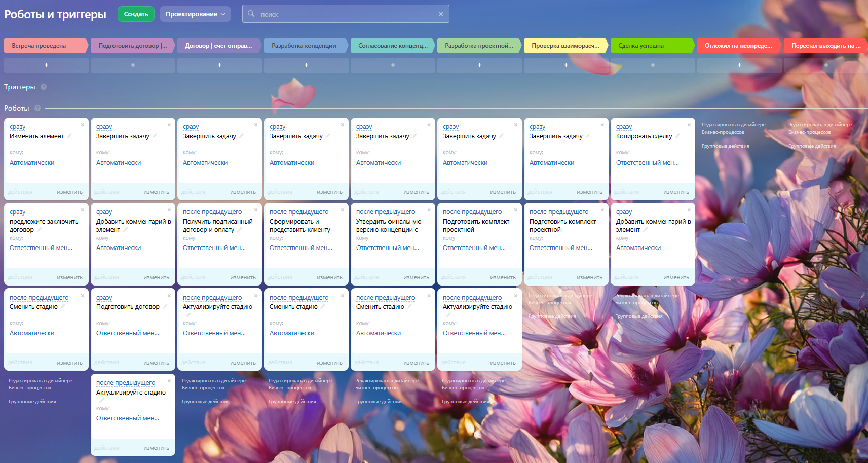Delete the Копировать сделку robot with its X
This screenshot has height=463, width=868.
pyautogui.click(x=689, y=125)
